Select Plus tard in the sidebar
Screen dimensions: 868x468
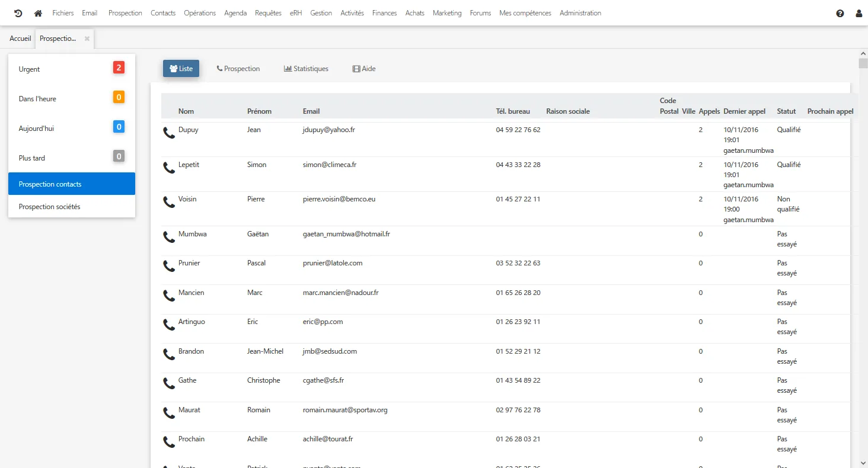72,158
